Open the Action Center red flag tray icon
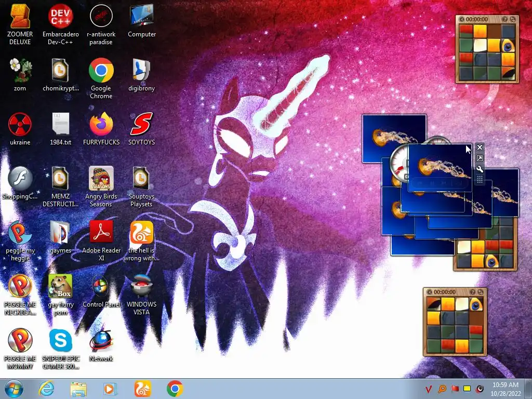The width and height of the screenshot is (532, 399). coord(455,389)
